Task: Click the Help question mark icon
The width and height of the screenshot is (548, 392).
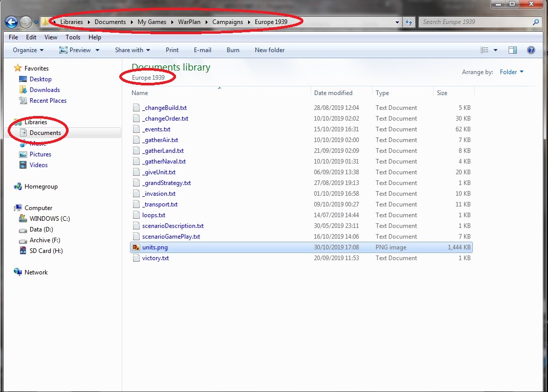Action: [531, 50]
